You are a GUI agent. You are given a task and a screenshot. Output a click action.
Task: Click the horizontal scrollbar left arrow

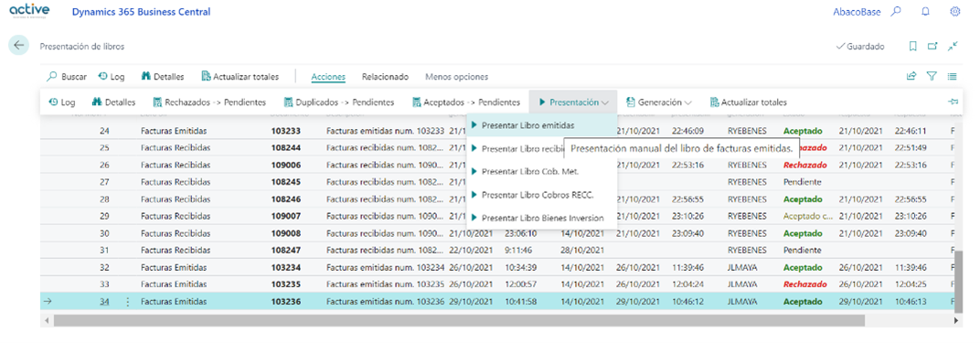coord(46,320)
